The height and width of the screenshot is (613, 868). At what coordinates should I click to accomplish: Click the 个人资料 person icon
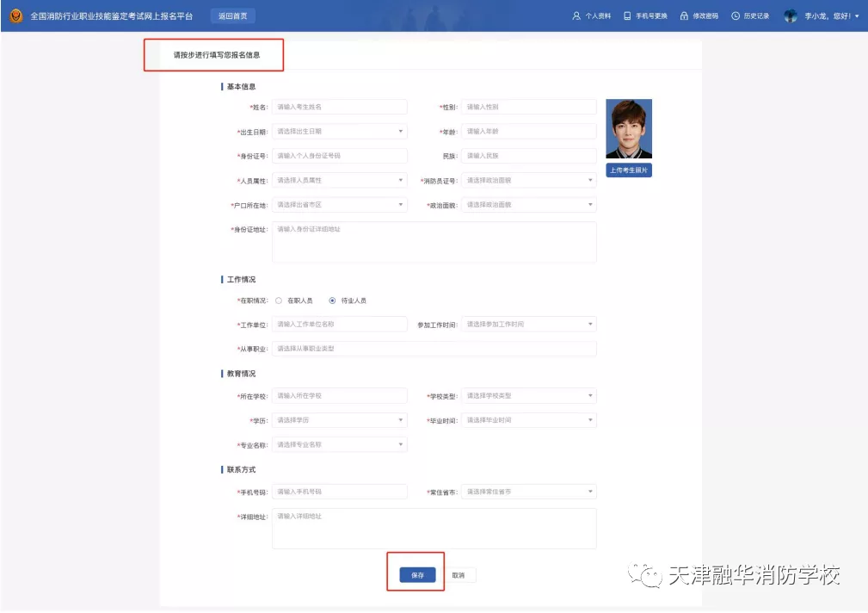click(575, 15)
